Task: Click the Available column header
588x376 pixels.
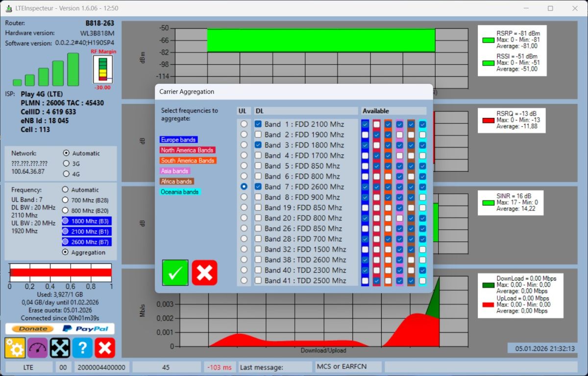Action: click(x=393, y=111)
